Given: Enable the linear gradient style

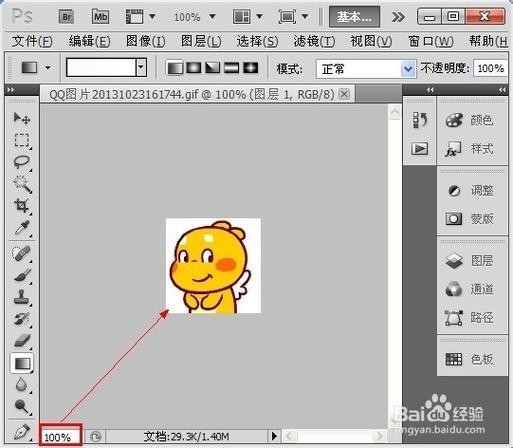Looking at the screenshot, I should tap(175, 68).
